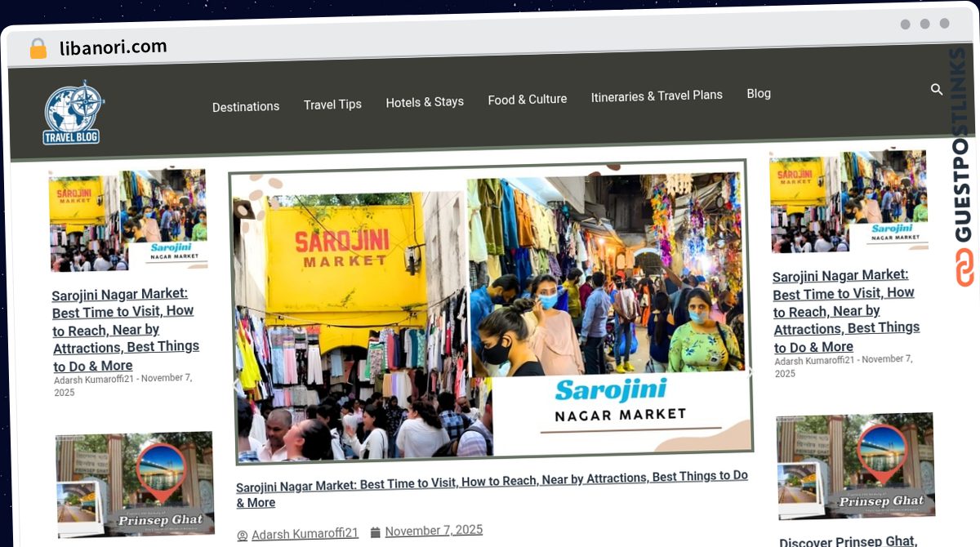Click the calendar icon before November 7, 2025

click(x=376, y=532)
